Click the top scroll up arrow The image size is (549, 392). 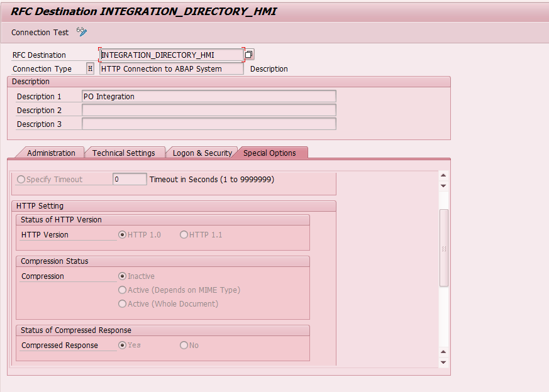pyautogui.click(x=443, y=175)
